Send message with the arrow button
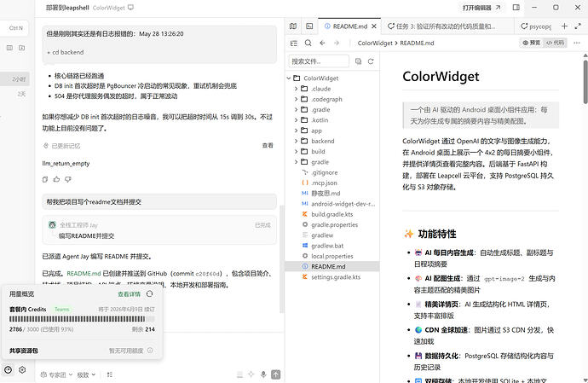Viewport: 588px width, 383px height. point(275,374)
